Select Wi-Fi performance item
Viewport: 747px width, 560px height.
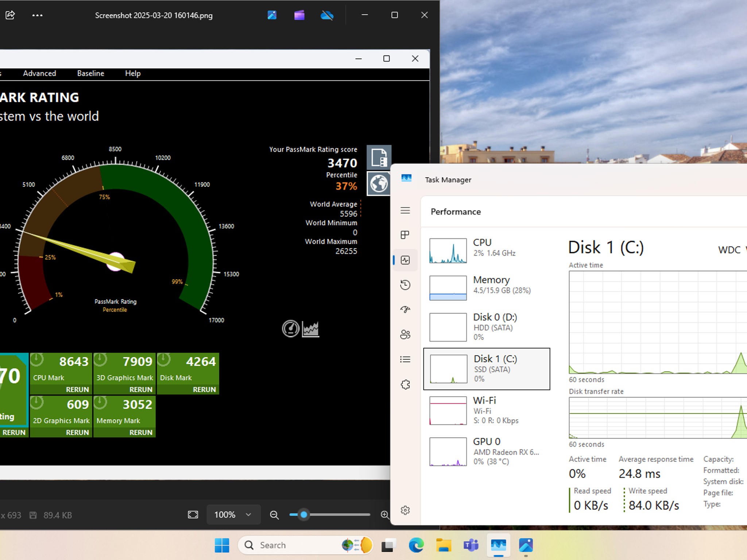click(x=487, y=411)
